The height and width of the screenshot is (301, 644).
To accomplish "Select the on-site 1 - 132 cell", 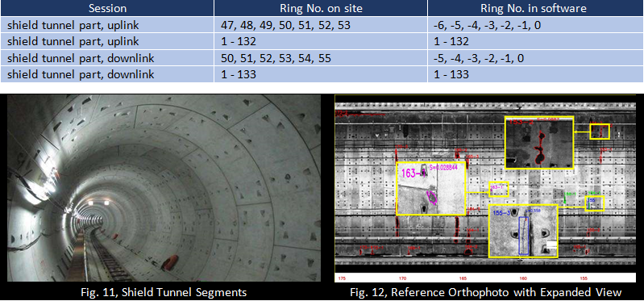I will (321, 41).
